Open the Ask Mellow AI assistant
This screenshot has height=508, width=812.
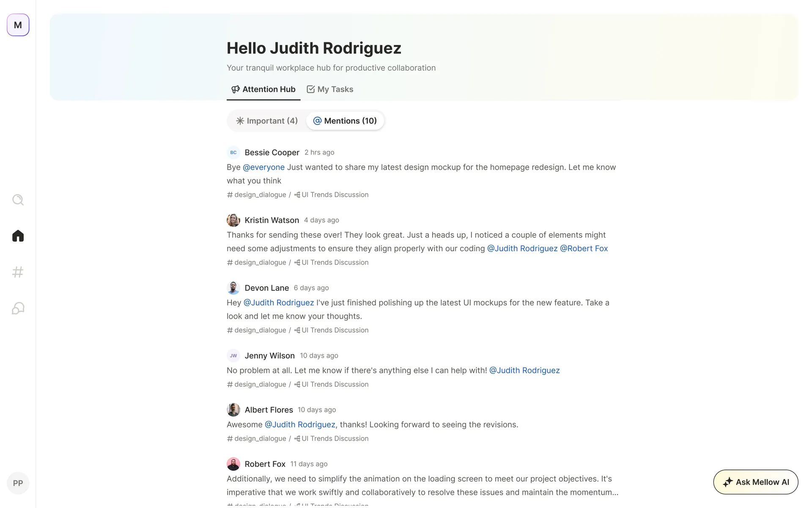(756, 482)
